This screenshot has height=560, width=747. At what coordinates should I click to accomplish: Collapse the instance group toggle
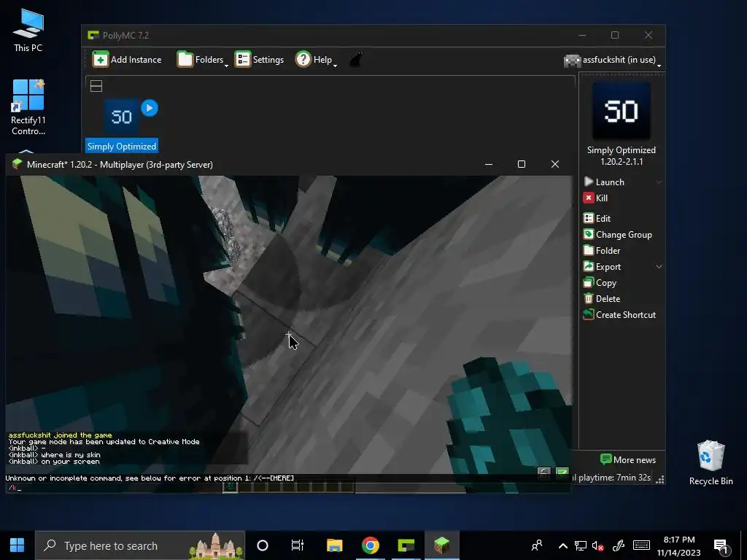(96, 86)
